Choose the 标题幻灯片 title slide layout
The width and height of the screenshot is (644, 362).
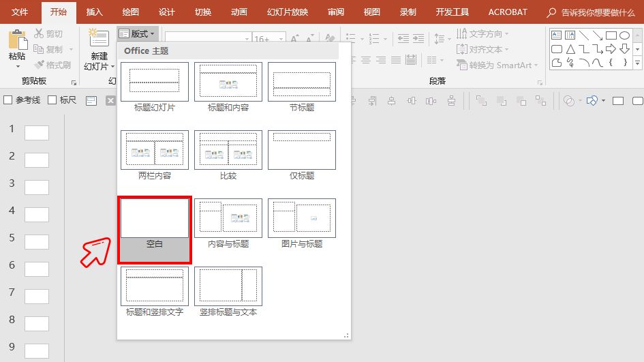pos(155,87)
